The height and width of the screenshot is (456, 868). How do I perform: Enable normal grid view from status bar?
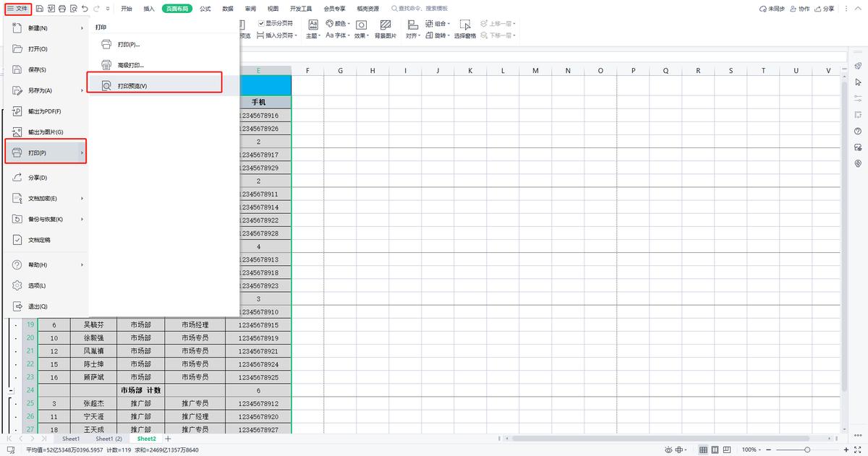(703, 449)
